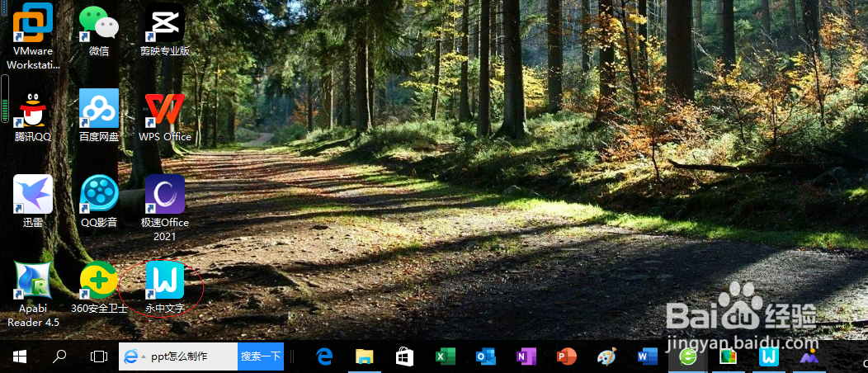Open the 百度网盘 desktop shortcut
The height and width of the screenshot is (373, 868).
coord(98,115)
